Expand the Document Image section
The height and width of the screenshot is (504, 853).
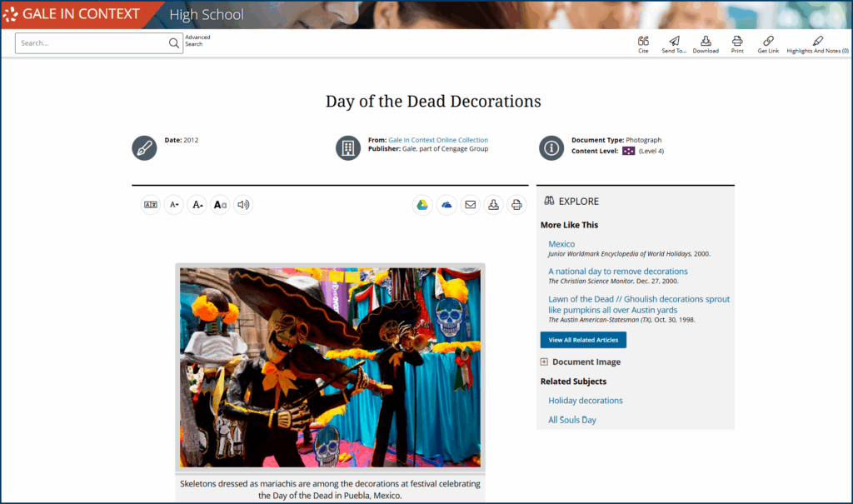click(x=544, y=362)
